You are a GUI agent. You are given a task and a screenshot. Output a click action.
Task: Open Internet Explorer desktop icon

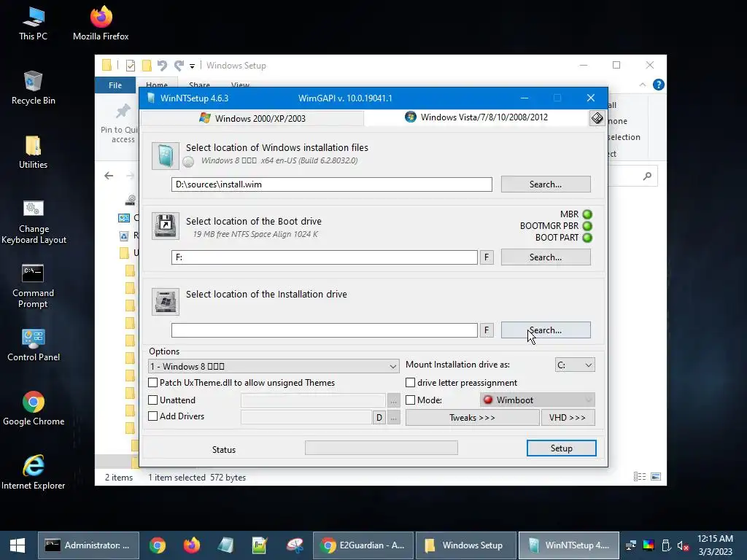[34, 472]
